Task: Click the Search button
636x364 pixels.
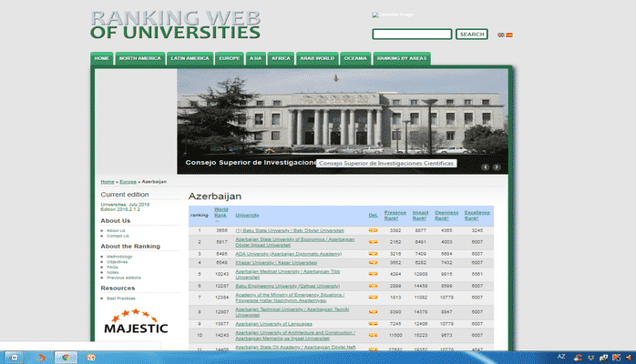Action: pos(472,35)
